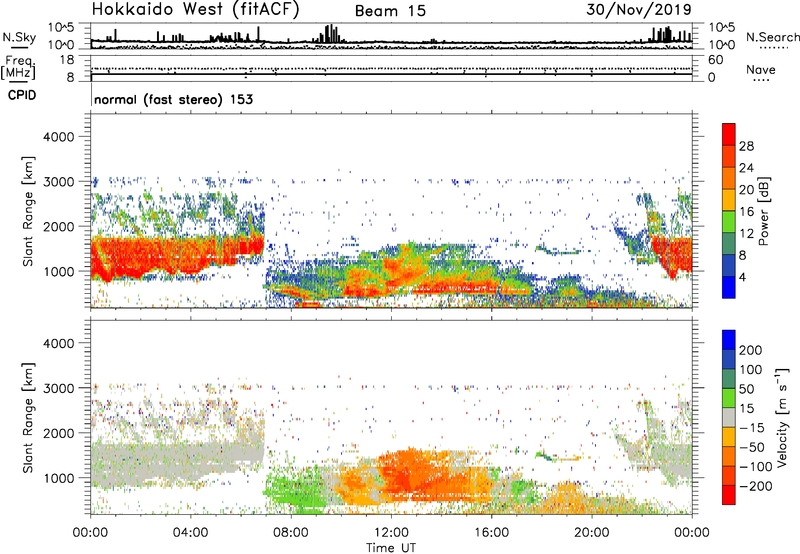Select the "CPID" row label

[22, 95]
